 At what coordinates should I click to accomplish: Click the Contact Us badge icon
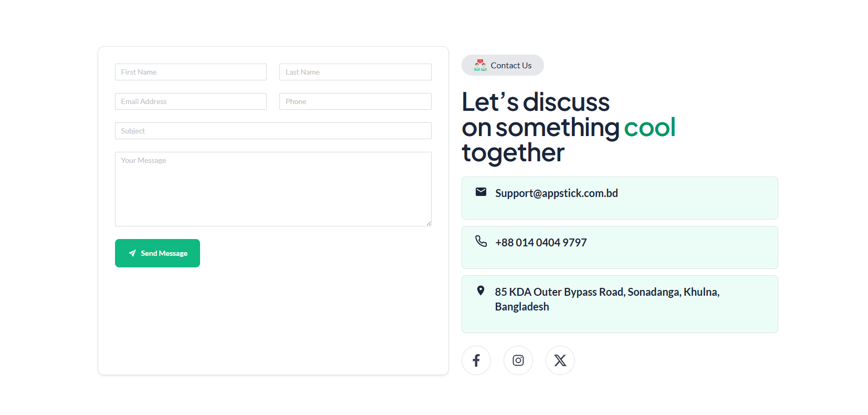[x=480, y=65]
